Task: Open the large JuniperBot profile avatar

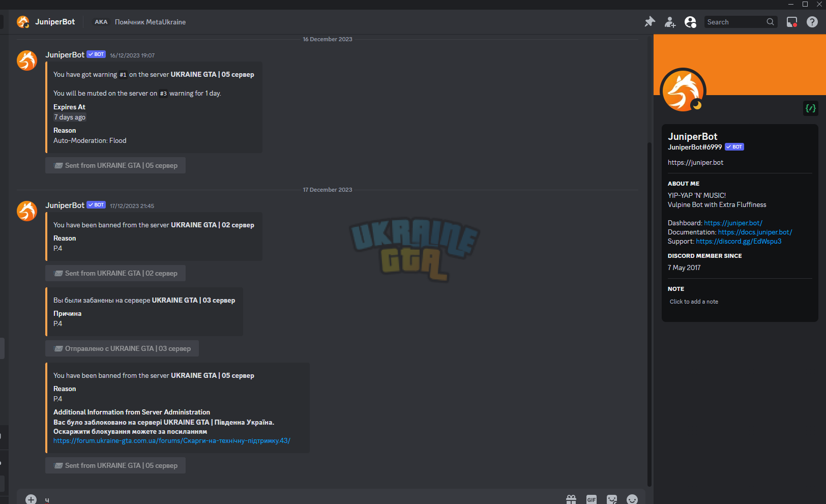Action: [x=683, y=91]
